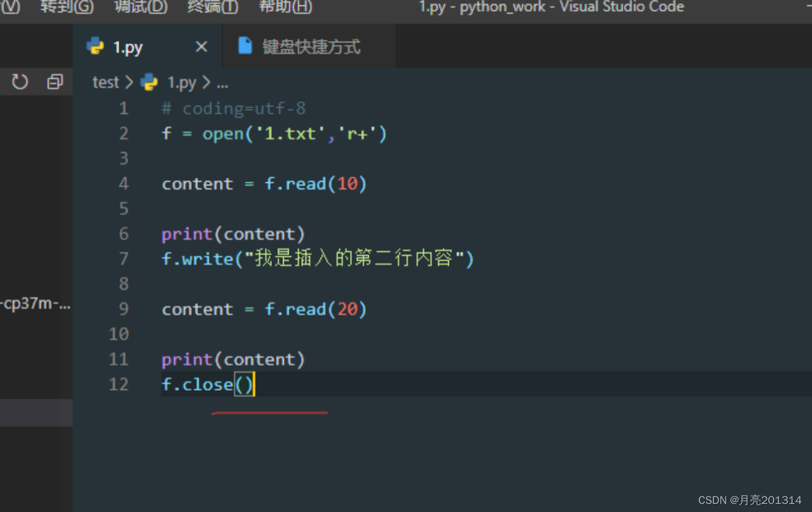812x512 pixels.
Task: Open the 帮助(H) menu
Action: [286, 7]
